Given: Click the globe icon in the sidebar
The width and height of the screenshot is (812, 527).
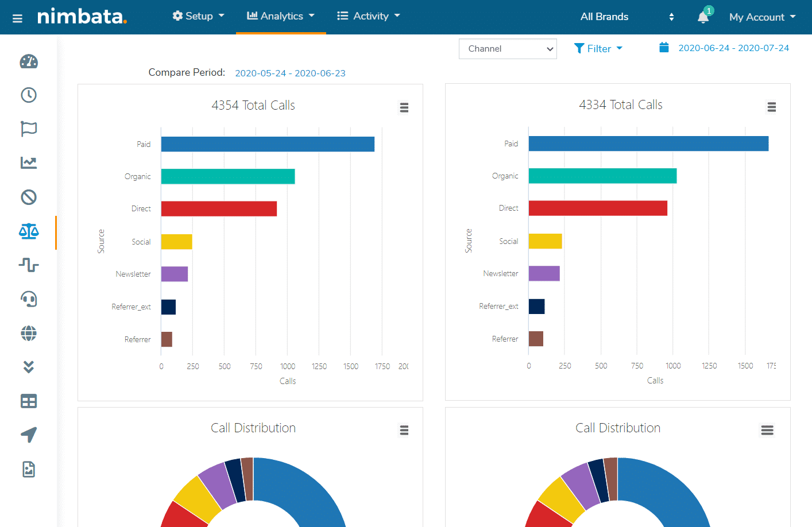Looking at the screenshot, I should [x=29, y=333].
